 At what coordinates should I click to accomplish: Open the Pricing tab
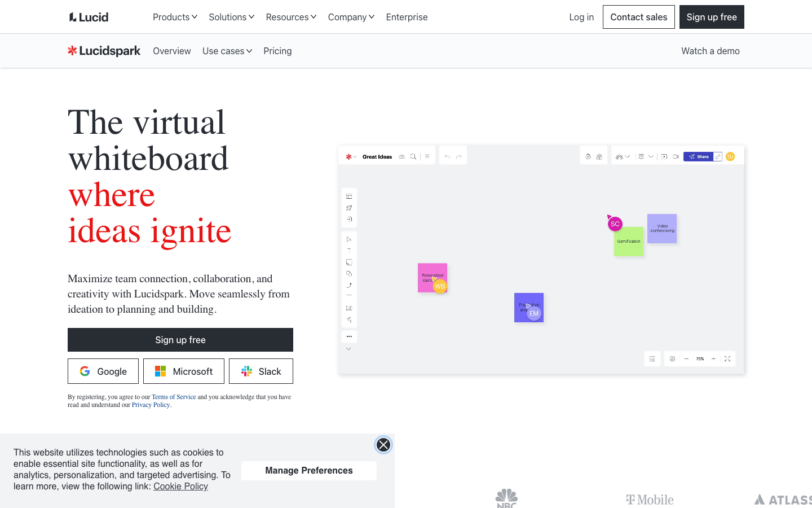(x=277, y=51)
